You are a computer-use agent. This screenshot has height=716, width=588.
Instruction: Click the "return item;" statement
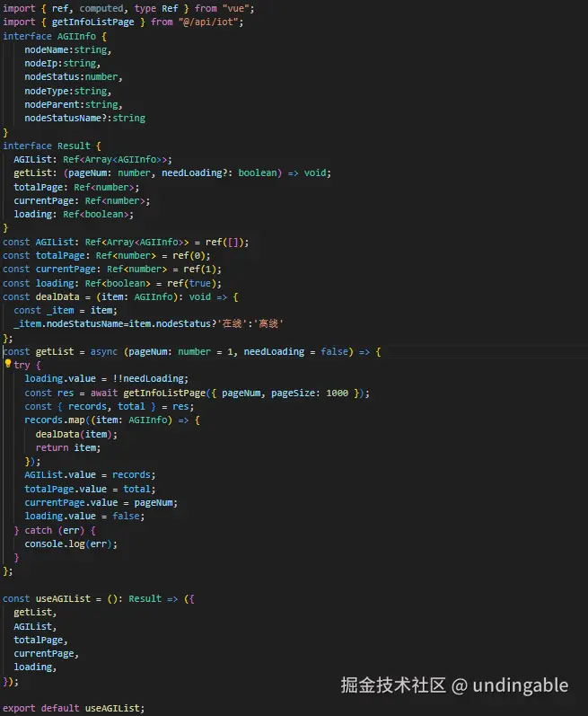tap(68, 447)
